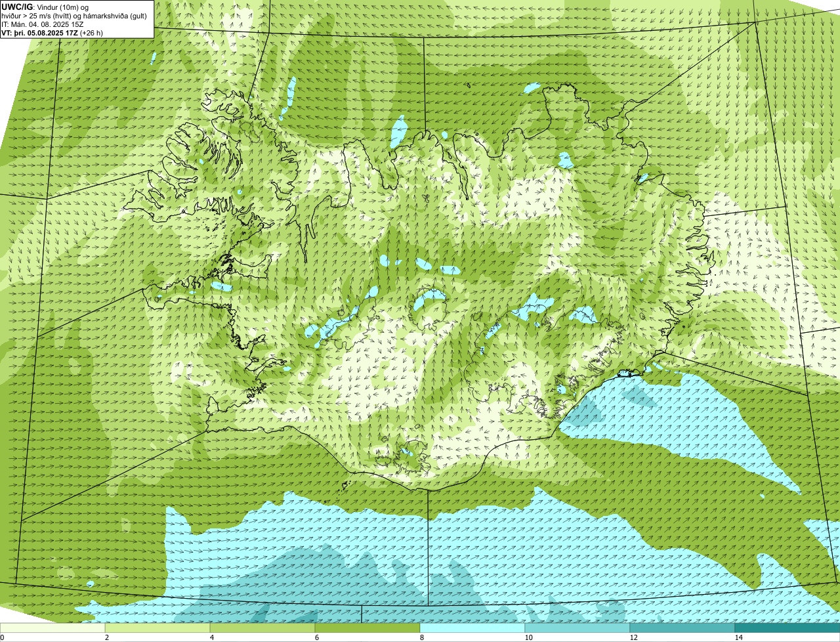The image size is (840, 642).
Task: Click the '6' label on the color scale
Action: (316, 637)
